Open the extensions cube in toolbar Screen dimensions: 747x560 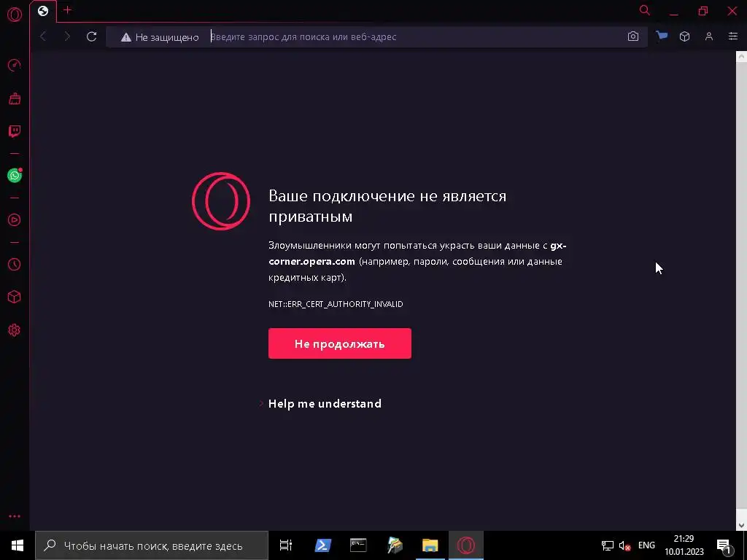tap(684, 36)
